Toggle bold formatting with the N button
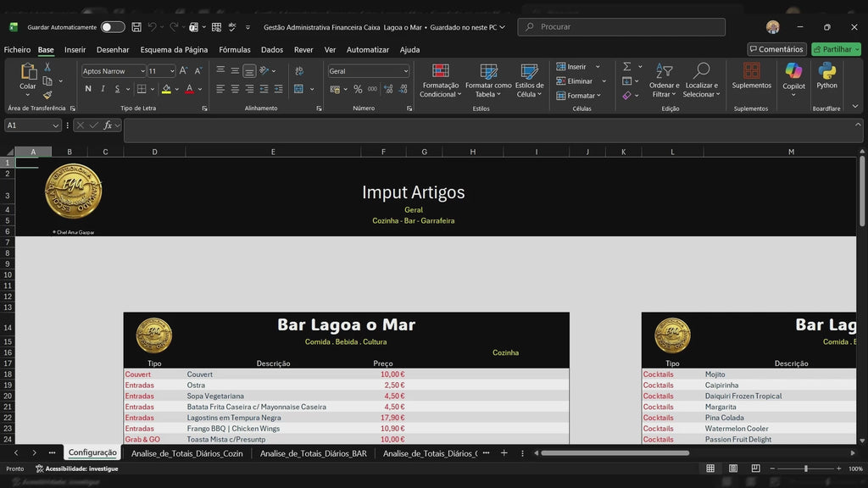This screenshot has height=488, width=868. 88,89
